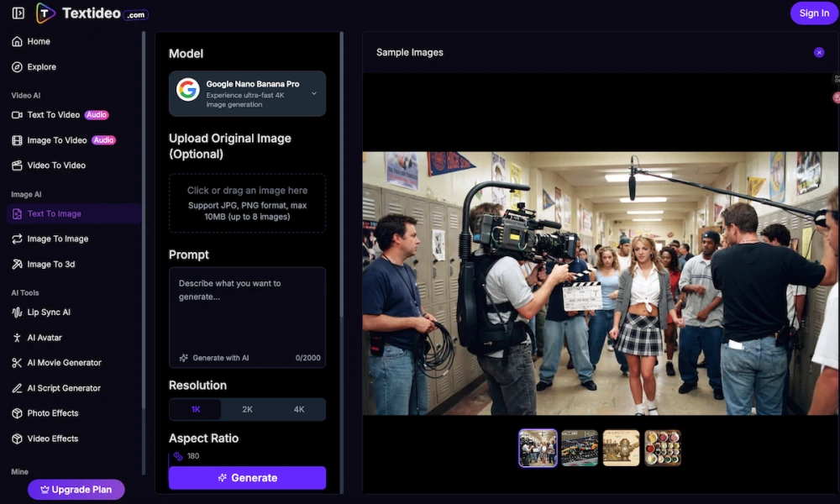Expand the Google Nano Banana Pro model dropdown

point(247,94)
